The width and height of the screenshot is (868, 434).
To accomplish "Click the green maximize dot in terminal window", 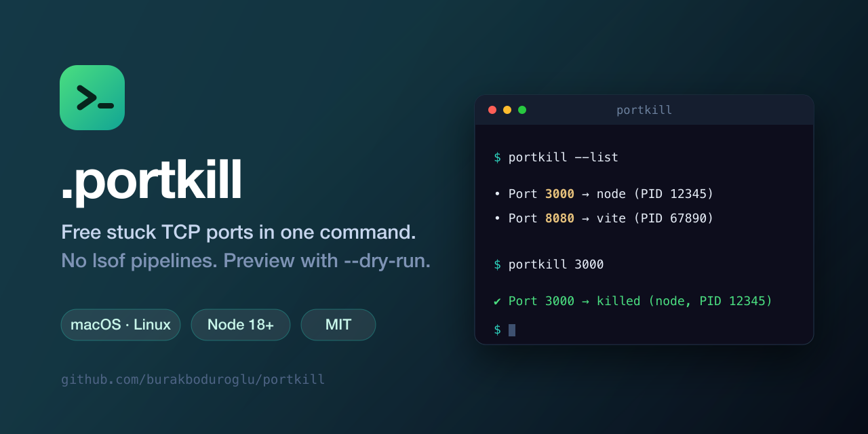I will (522, 110).
